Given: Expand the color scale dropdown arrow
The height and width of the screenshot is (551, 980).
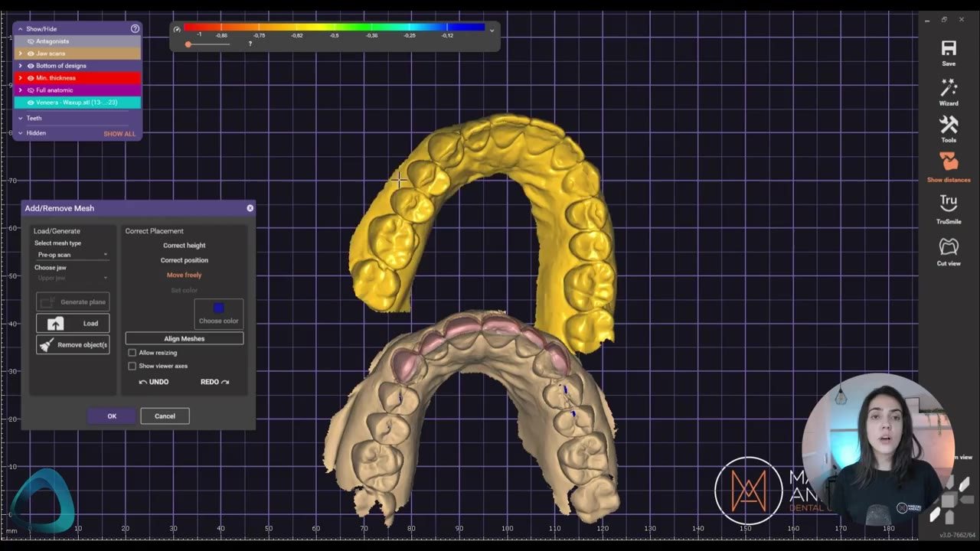Looking at the screenshot, I should [x=492, y=30].
